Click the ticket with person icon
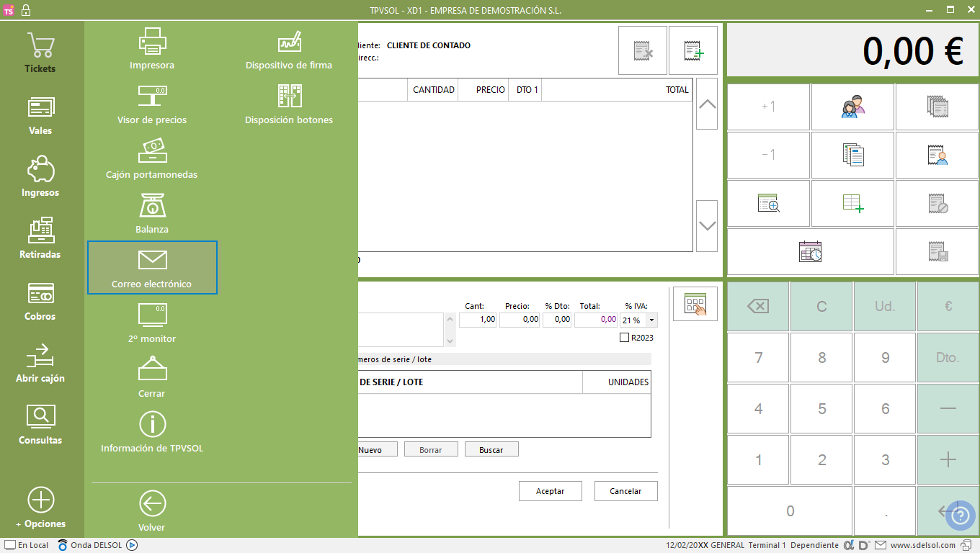980x553 pixels. [937, 155]
